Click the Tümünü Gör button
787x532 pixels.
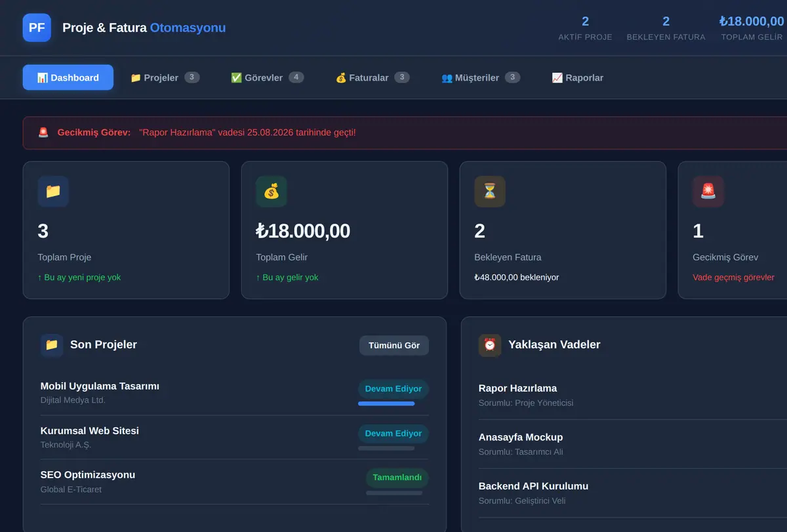394,346
